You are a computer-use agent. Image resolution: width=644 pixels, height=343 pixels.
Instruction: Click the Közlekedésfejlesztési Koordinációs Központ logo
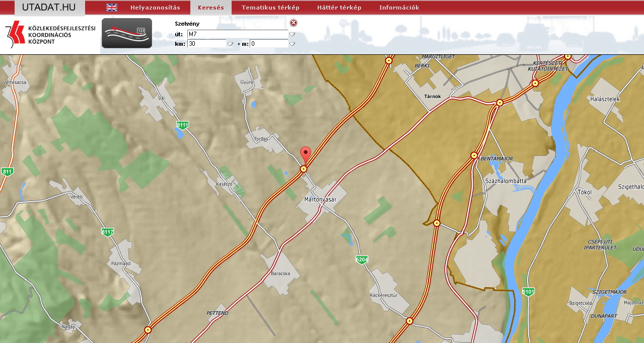coord(49,35)
